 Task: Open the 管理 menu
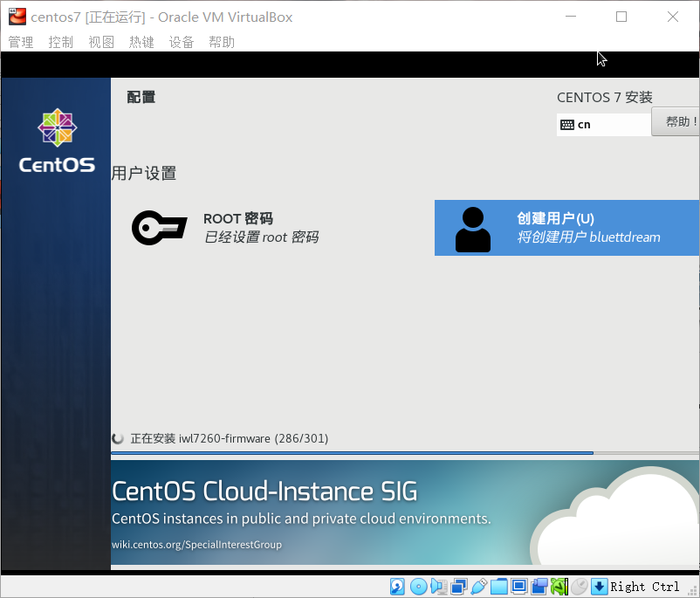pos(21,42)
